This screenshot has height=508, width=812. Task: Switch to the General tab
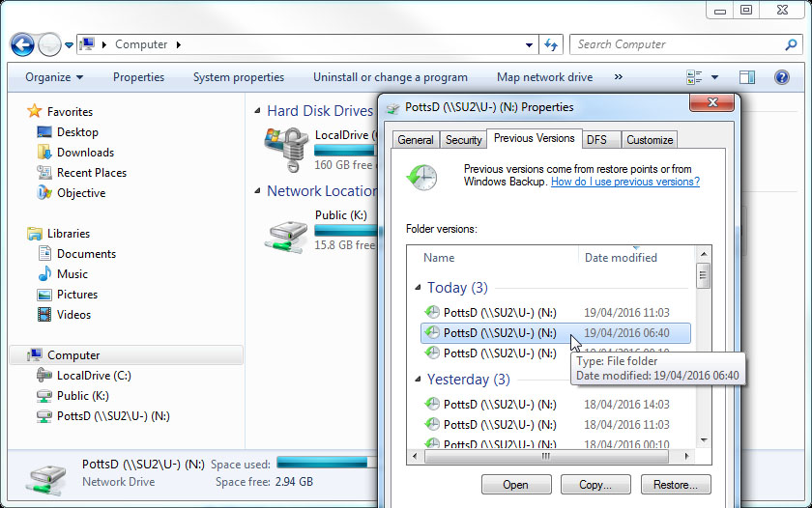pyautogui.click(x=416, y=140)
